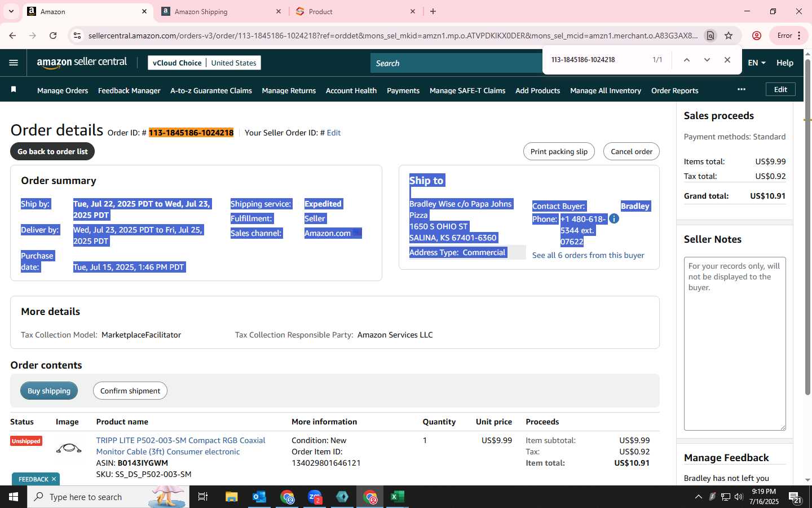Click Bradley contact buyer link

pyautogui.click(x=635, y=206)
